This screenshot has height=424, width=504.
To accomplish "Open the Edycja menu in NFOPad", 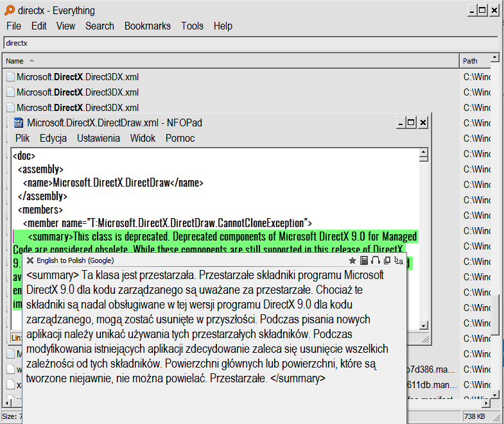I will pos(53,138).
